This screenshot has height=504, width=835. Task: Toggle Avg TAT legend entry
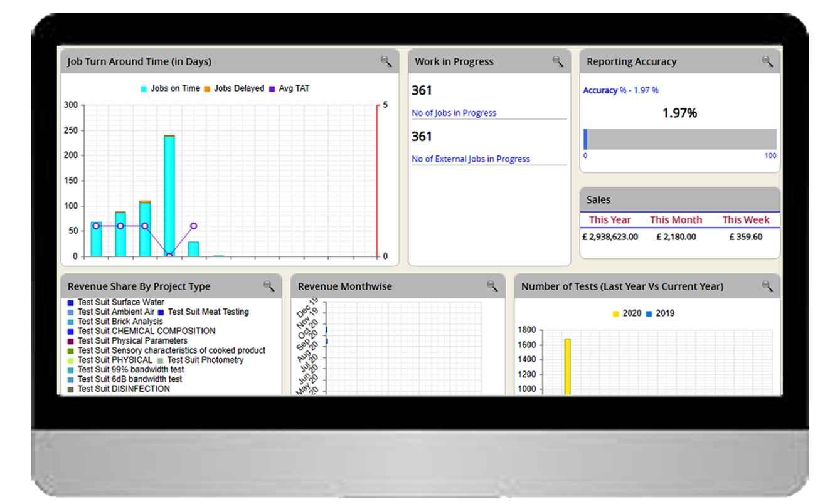[289, 88]
